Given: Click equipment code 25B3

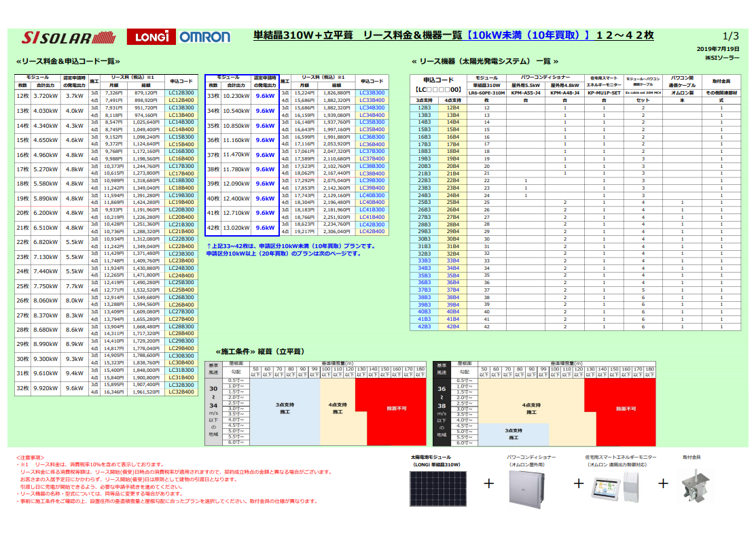Looking at the screenshot, I should click(425, 202).
